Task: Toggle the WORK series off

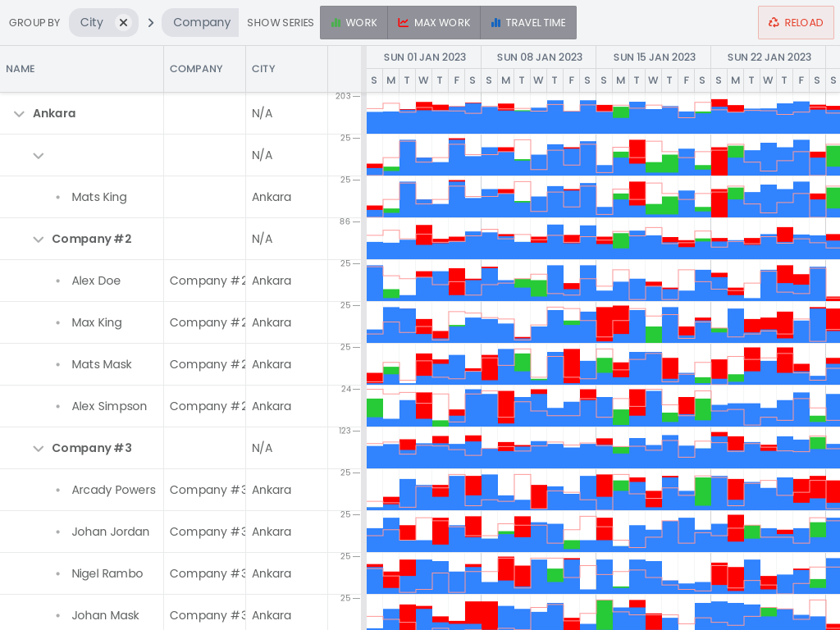Action: click(354, 22)
